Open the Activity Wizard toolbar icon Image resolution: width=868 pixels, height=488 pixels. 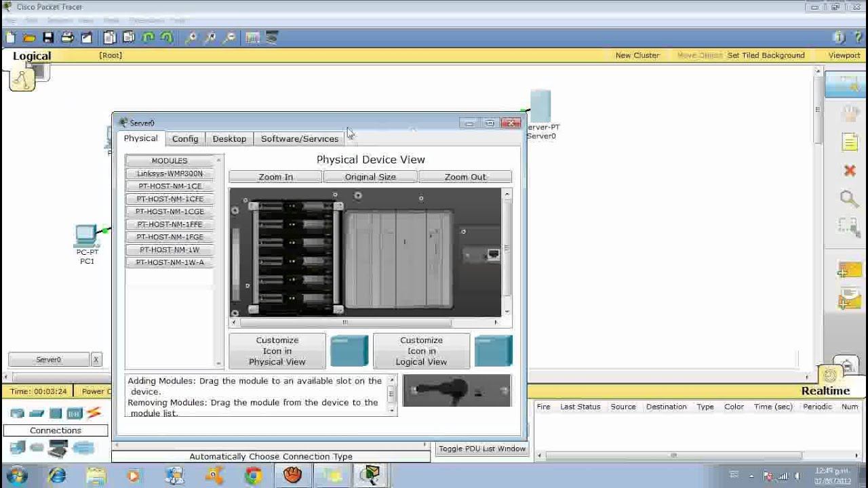coord(86,38)
